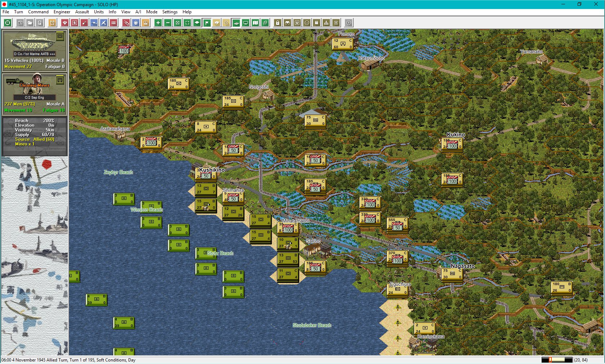
Task: Click the airplane air strike toolbar icon
Action: 104,23
